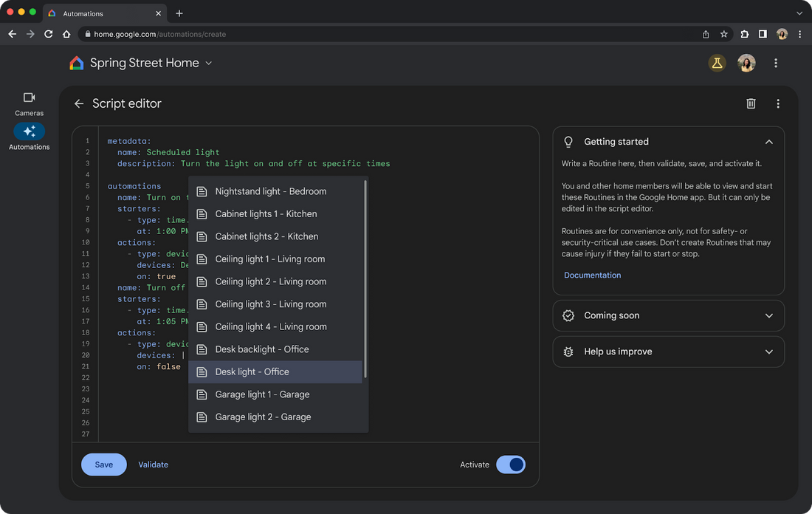Validate the script
The image size is (812, 514).
(x=154, y=465)
